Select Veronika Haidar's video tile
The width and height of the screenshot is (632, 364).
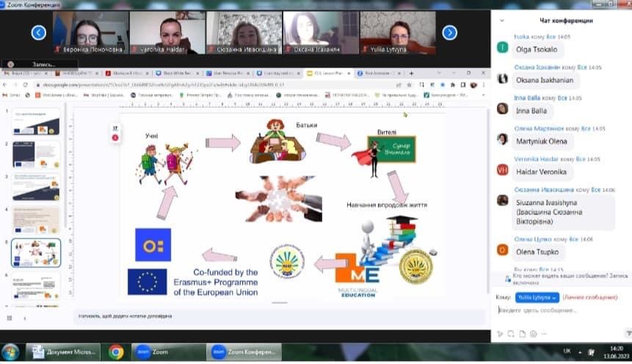167,32
